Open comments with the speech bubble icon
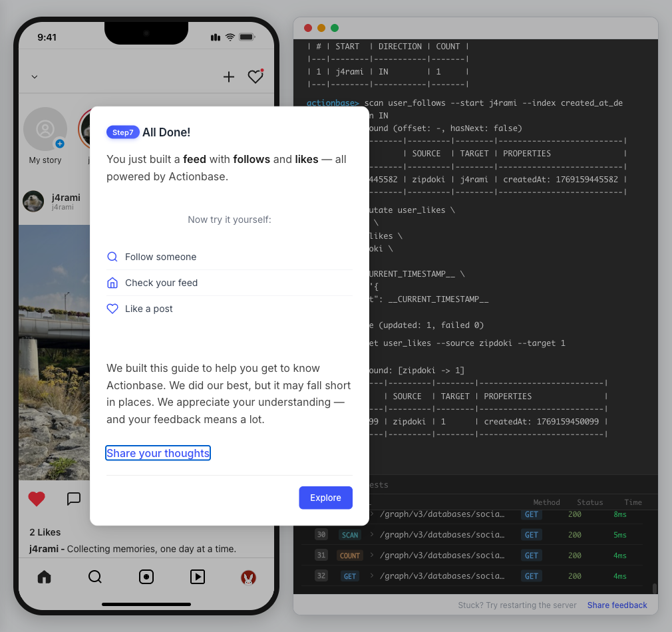 [74, 498]
